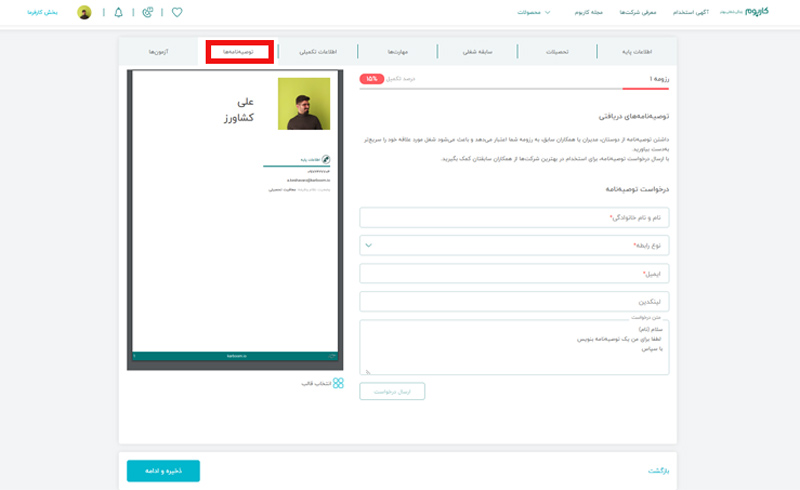Open the نوع رابطه relationship type dropdown

[514, 246]
